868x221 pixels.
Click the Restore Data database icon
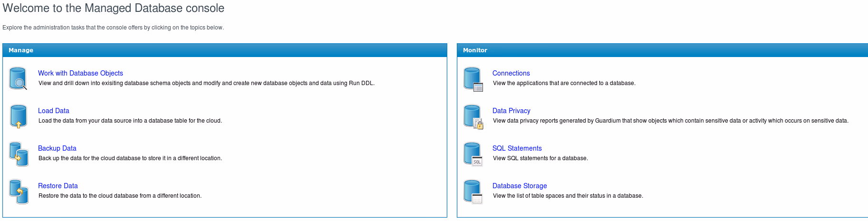(19, 192)
